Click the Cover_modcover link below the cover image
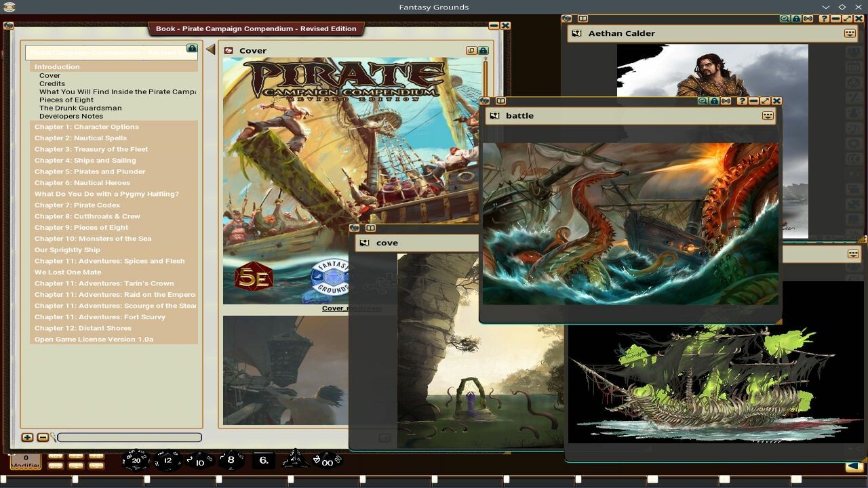The width and height of the screenshot is (868, 488). tap(352, 308)
